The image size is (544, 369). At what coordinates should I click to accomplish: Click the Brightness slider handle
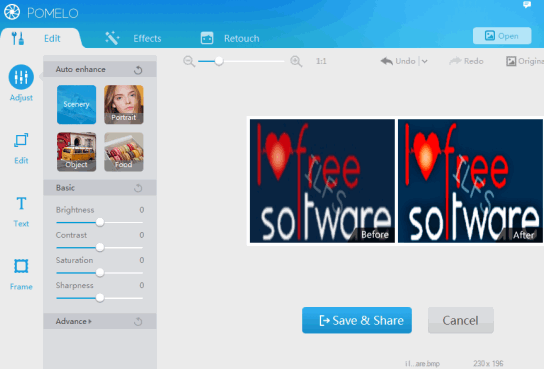(100, 222)
